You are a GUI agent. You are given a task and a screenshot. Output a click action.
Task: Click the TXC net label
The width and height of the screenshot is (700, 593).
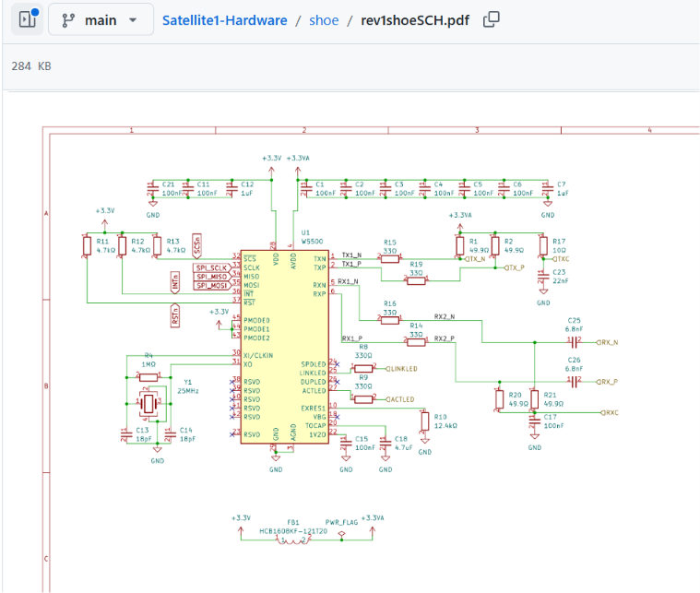tap(561, 259)
